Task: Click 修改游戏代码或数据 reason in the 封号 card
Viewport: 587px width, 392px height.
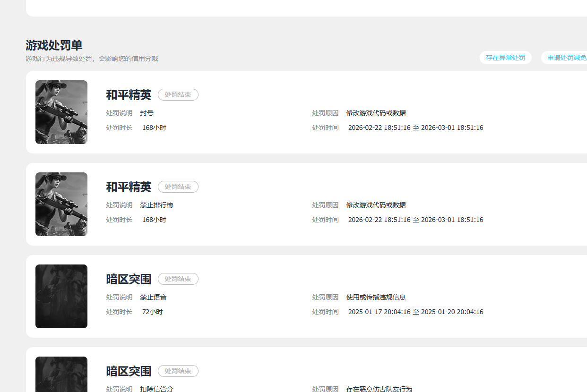Action: (376, 113)
